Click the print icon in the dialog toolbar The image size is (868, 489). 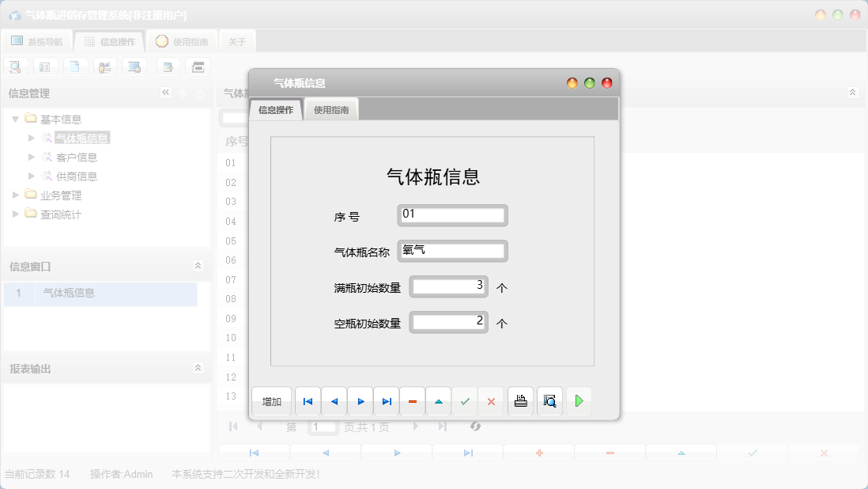[520, 401]
